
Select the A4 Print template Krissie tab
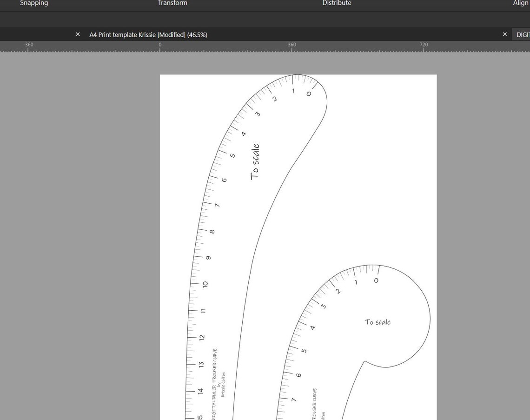[x=148, y=34]
